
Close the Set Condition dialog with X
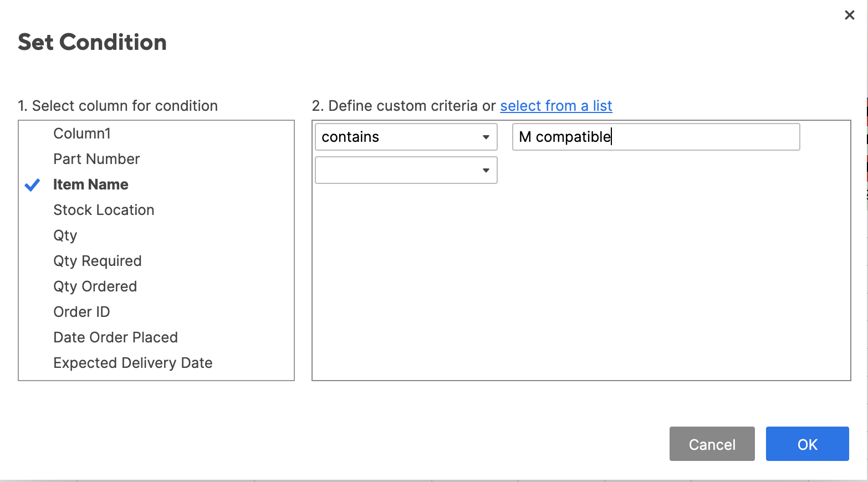point(849,16)
